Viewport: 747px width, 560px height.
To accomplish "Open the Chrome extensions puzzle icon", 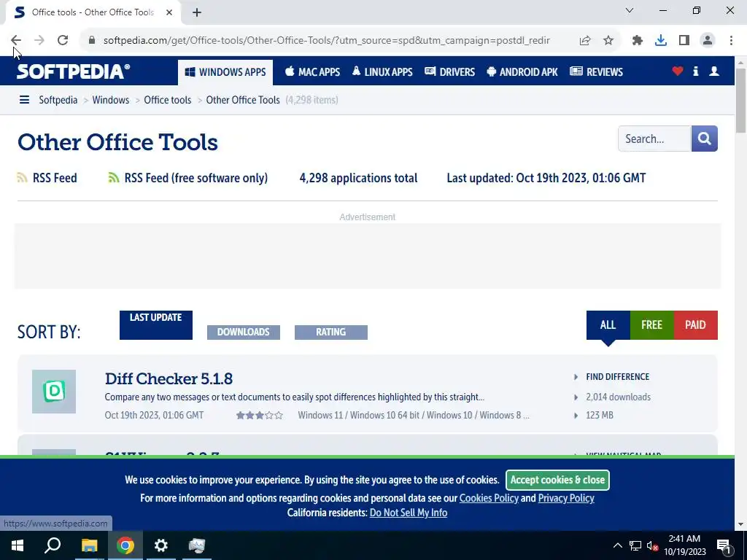I will pyautogui.click(x=638, y=41).
